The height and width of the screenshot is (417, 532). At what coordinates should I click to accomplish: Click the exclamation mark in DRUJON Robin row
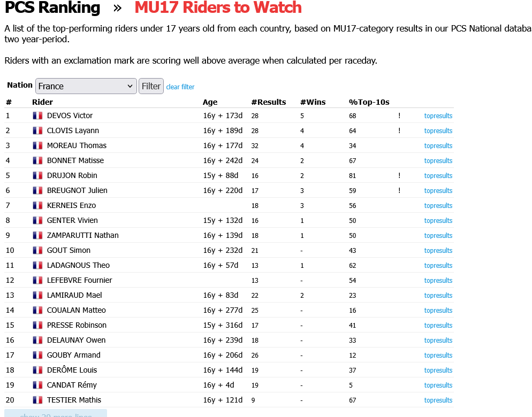coord(399,175)
